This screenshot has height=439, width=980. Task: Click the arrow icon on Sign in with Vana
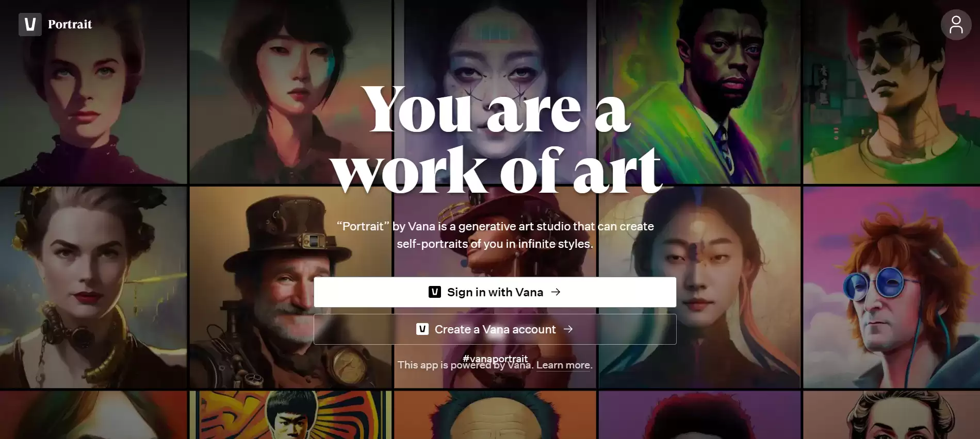click(x=556, y=292)
